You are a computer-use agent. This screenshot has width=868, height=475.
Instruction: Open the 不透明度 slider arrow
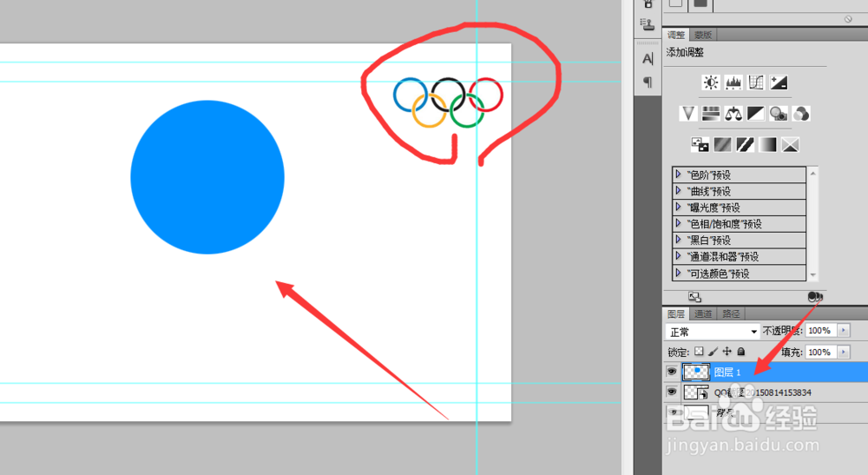click(844, 331)
